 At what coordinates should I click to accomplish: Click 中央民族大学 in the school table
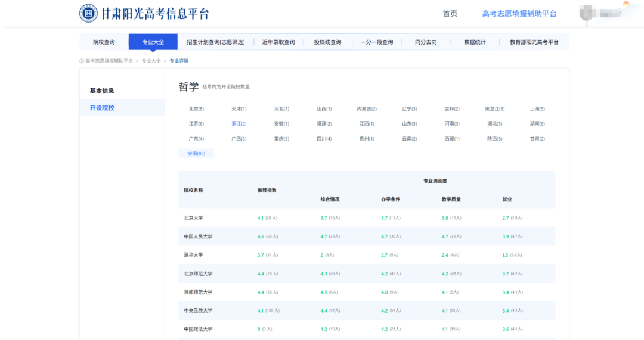198,310
